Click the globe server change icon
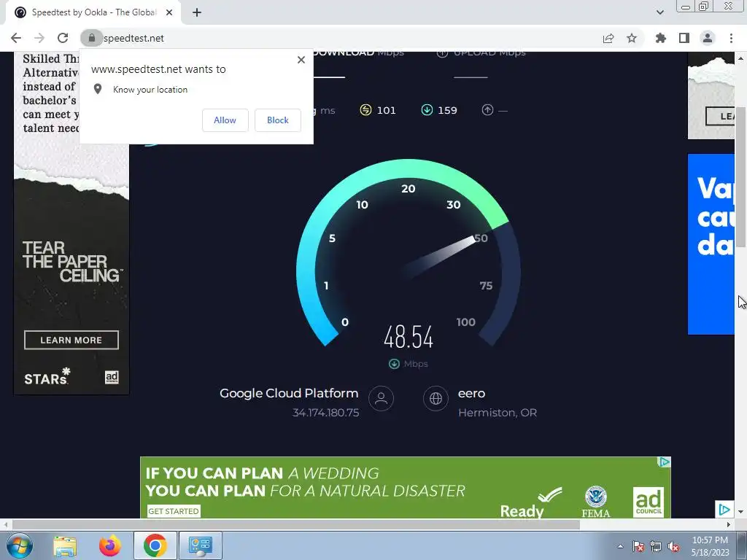The height and width of the screenshot is (560, 747). tap(436, 398)
